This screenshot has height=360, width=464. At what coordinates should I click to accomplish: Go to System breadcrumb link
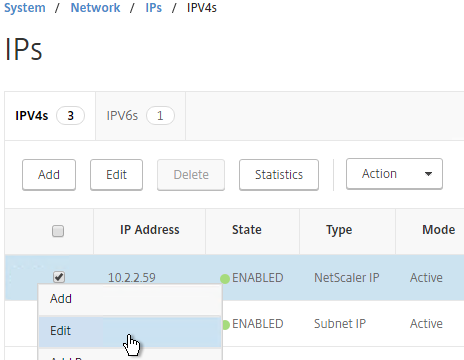click(x=25, y=8)
